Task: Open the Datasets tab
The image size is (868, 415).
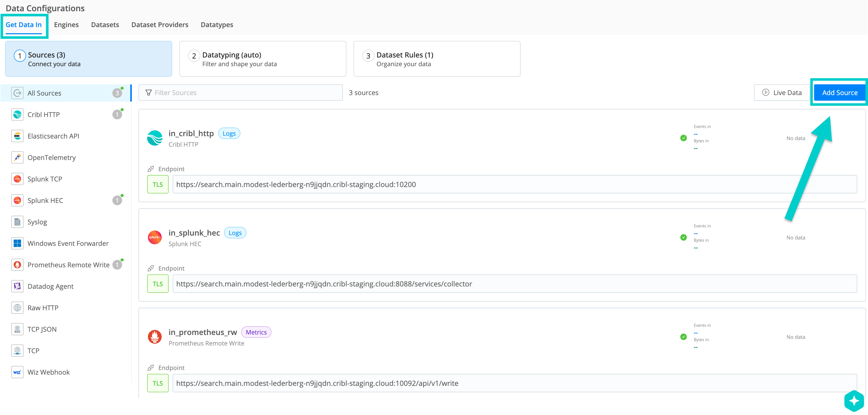Action: pos(105,25)
